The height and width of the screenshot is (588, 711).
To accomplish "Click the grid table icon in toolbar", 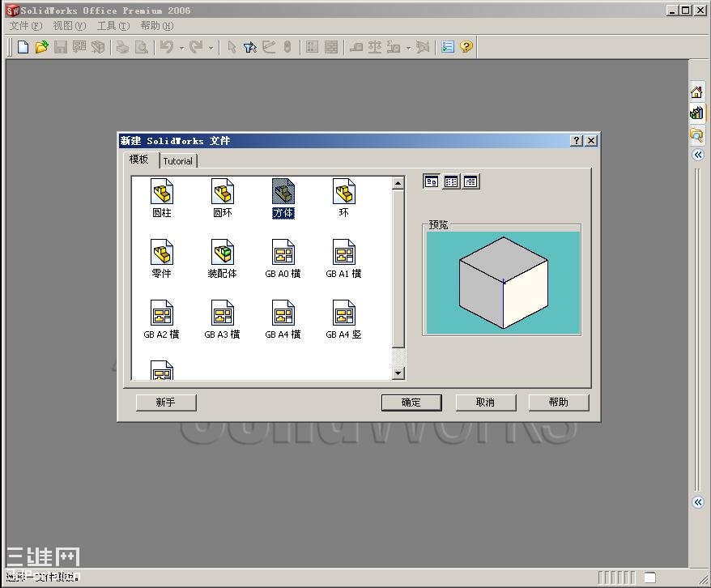I will point(312,47).
